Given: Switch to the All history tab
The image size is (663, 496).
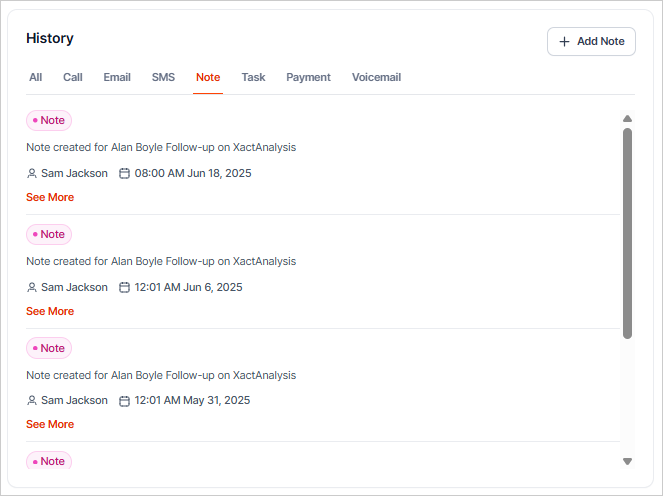Looking at the screenshot, I should coord(36,77).
